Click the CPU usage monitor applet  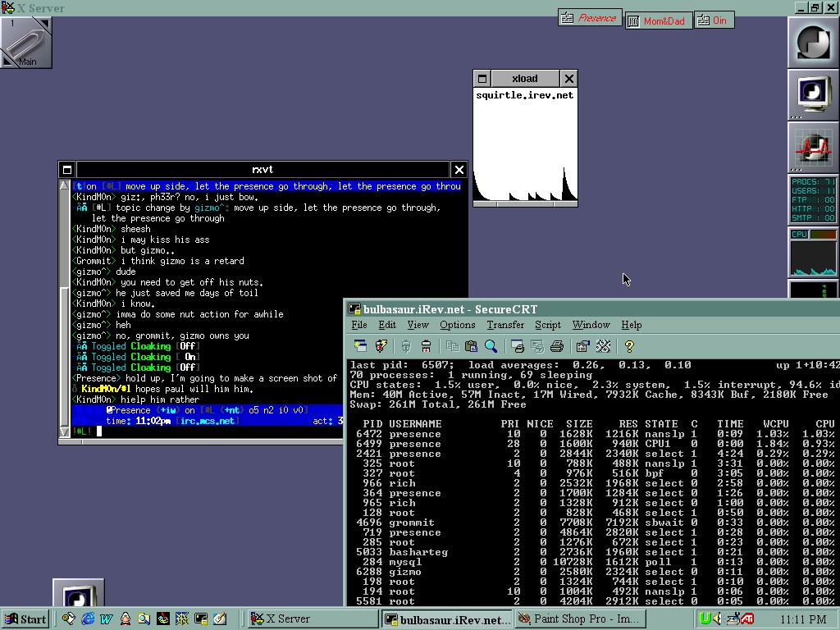[x=812, y=253]
